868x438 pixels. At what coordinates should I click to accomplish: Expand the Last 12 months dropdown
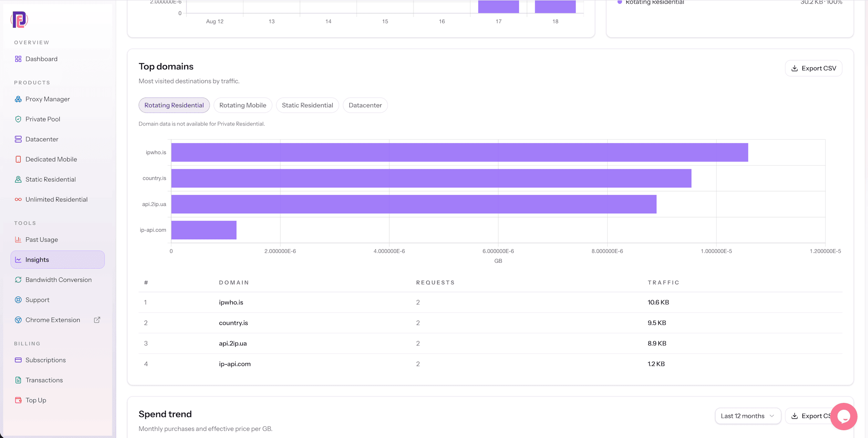point(748,416)
